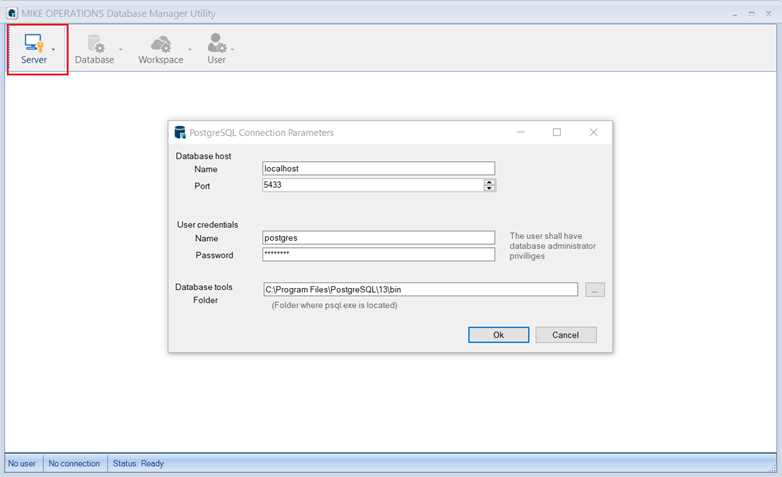Screen dimensions: 782x477
Task: Click the Status: Ready text
Action: point(138,464)
